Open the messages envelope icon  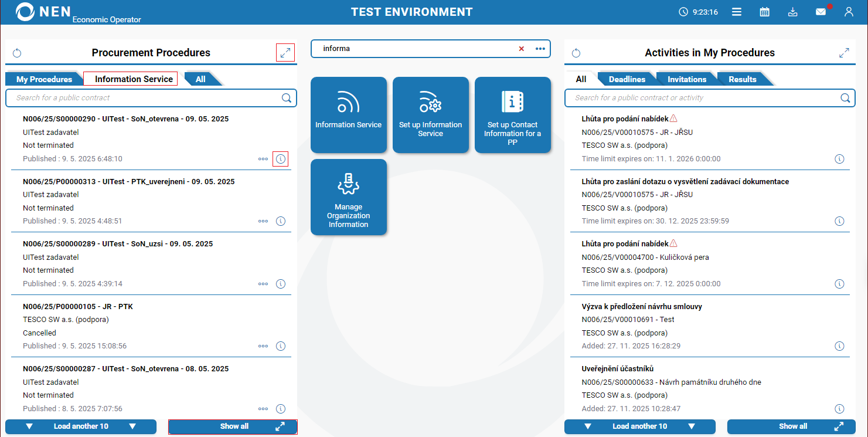click(x=821, y=12)
